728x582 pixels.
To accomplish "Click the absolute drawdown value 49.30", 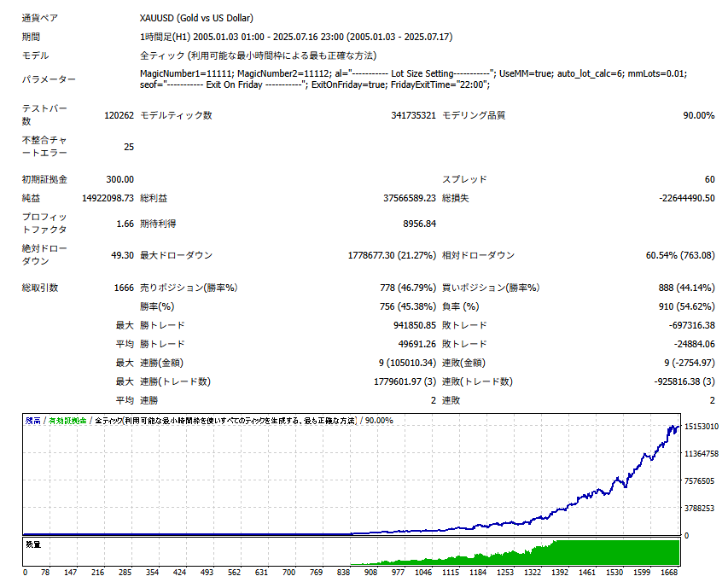I will tap(122, 255).
